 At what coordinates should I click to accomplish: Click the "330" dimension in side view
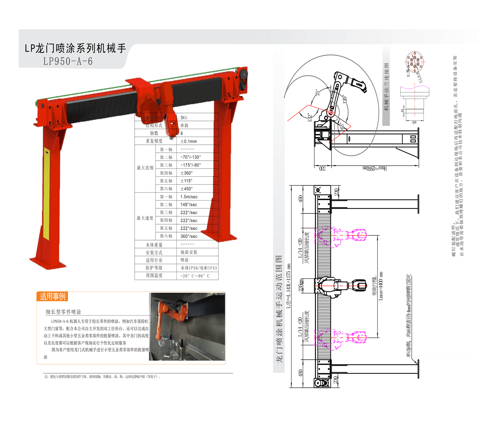coord(322,168)
